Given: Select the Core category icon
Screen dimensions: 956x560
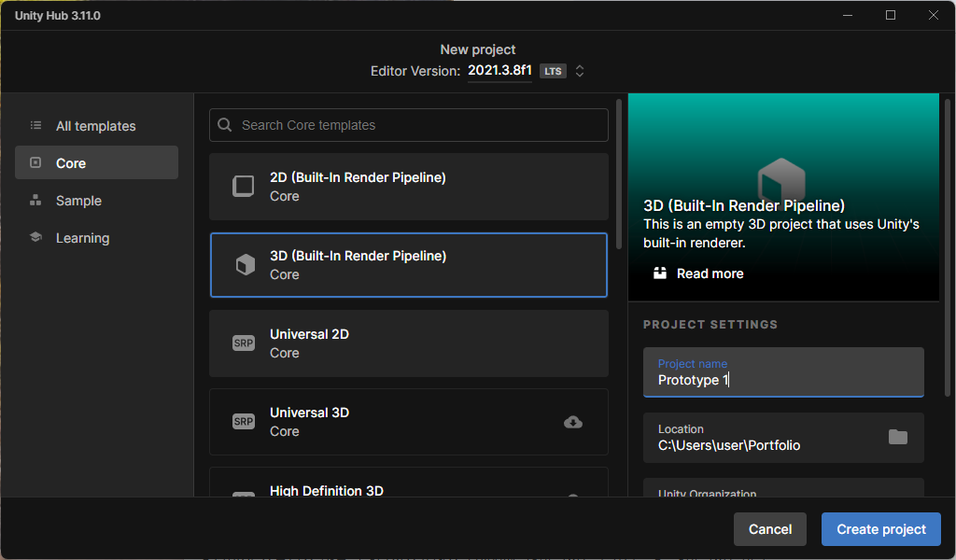Looking at the screenshot, I should coord(36,162).
